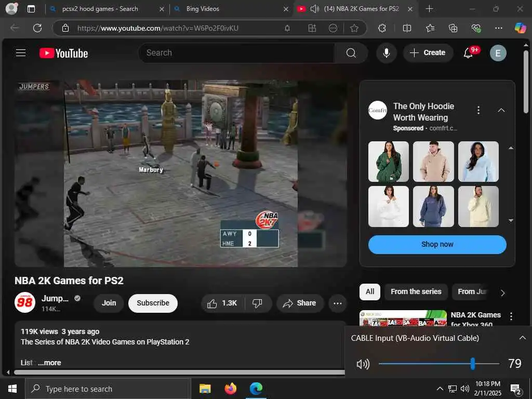The image size is (532, 399).
Task: Share the video
Action: 300,303
